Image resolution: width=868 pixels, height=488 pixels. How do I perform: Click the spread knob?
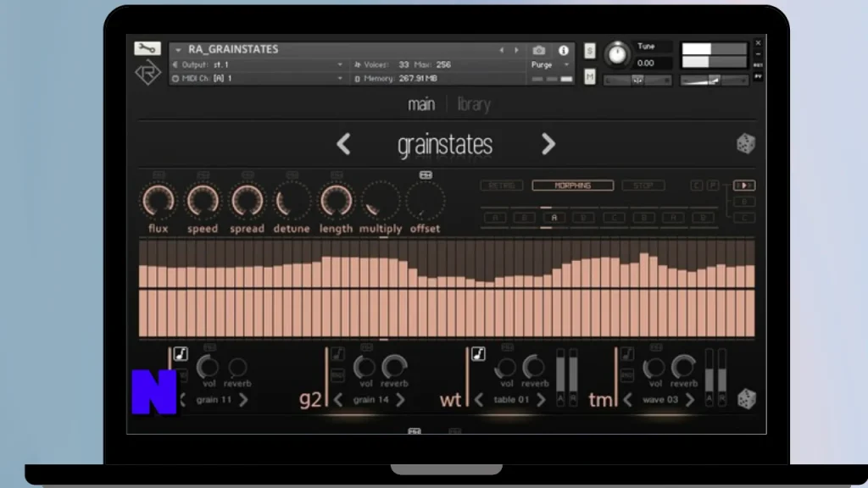click(x=247, y=201)
